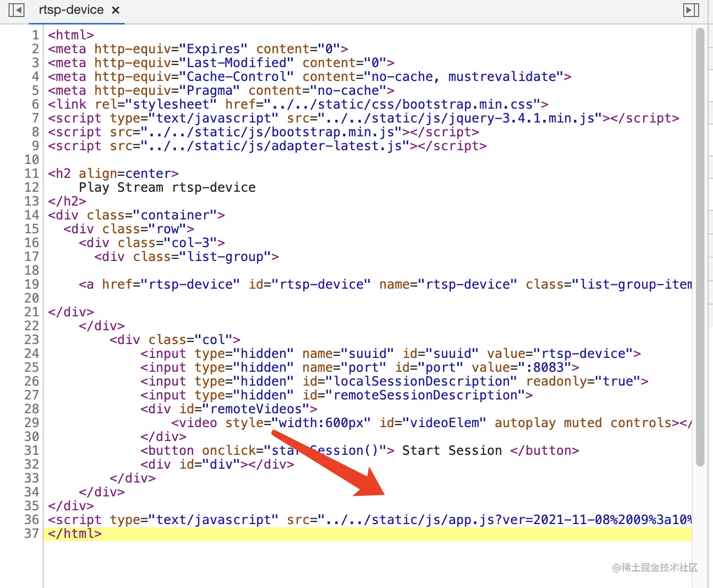Click the div class="row" line
Image resolution: width=713 pixels, height=588 pixels.
pos(128,229)
